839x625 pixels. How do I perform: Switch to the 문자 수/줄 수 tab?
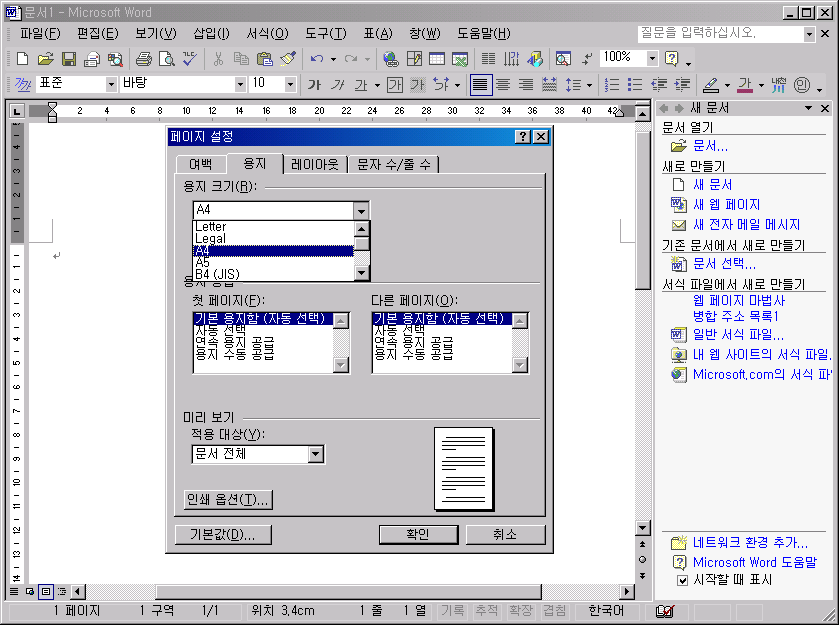tap(394, 164)
